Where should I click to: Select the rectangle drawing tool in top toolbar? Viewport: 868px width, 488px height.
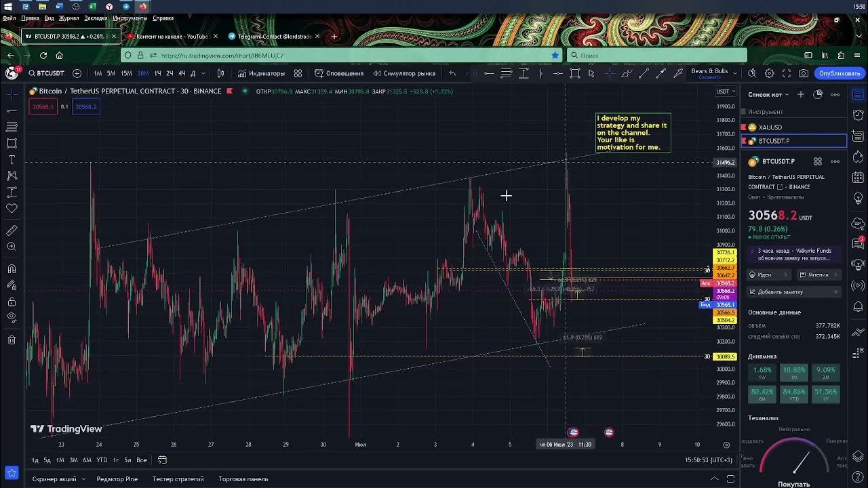click(575, 73)
